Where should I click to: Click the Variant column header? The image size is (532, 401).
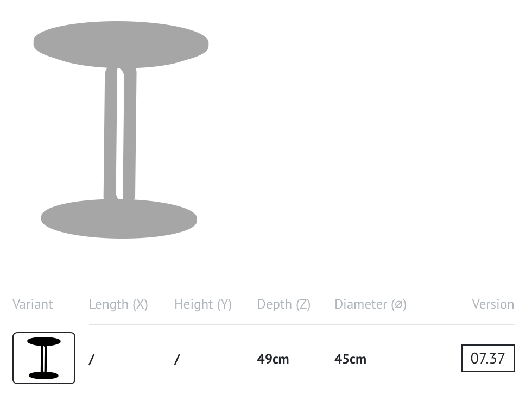[33, 304]
